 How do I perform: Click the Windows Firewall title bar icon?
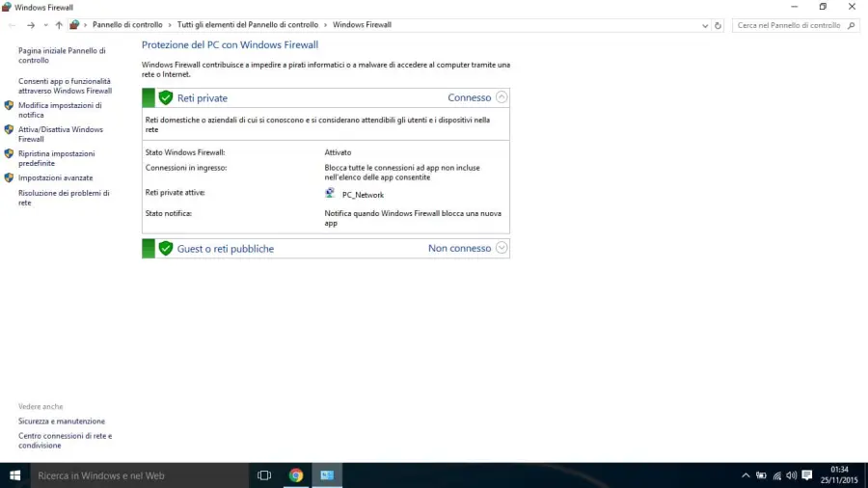pyautogui.click(x=7, y=7)
